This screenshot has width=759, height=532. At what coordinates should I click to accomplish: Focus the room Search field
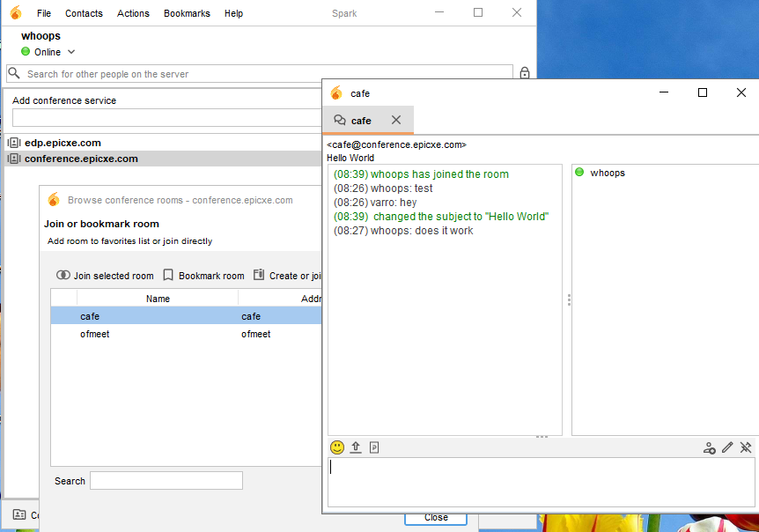(x=166, y=481)
